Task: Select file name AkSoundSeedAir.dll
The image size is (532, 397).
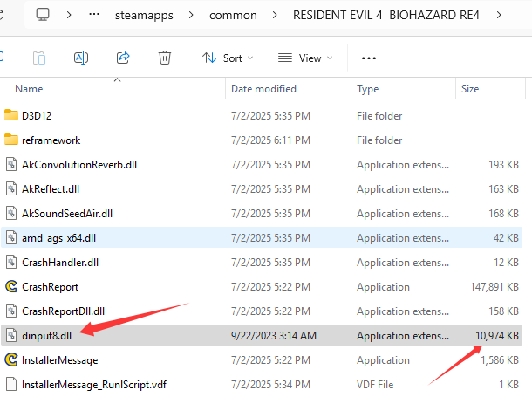Action: click(67, 214)
